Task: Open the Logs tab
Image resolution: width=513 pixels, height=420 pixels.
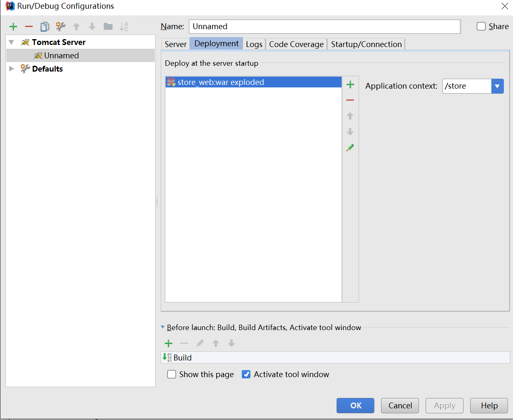Action: pos(254,44)
